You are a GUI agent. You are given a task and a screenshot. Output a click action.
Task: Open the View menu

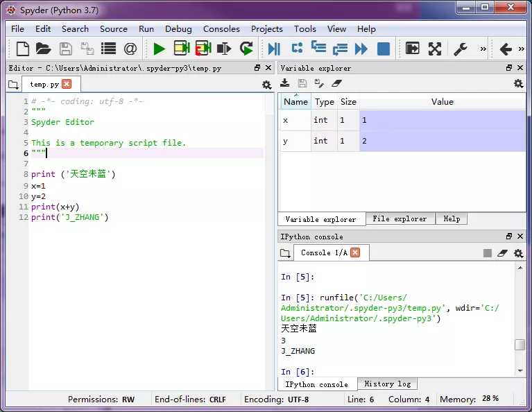[336, 29]
